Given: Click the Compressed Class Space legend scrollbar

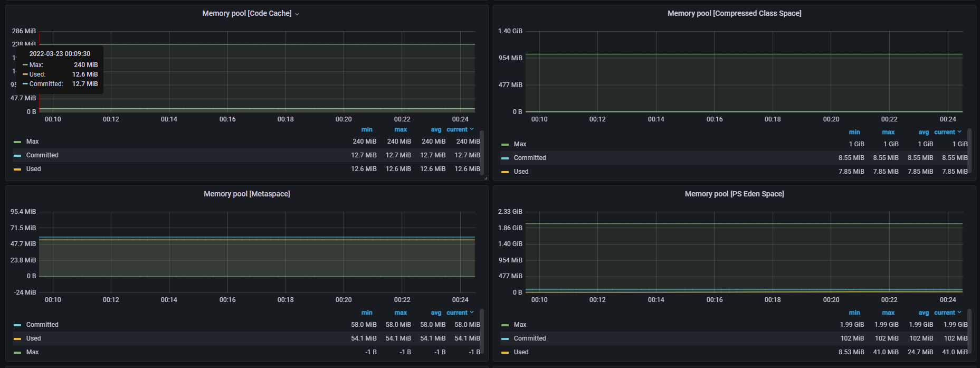Looking at the screenshot, I should (969, 150).
